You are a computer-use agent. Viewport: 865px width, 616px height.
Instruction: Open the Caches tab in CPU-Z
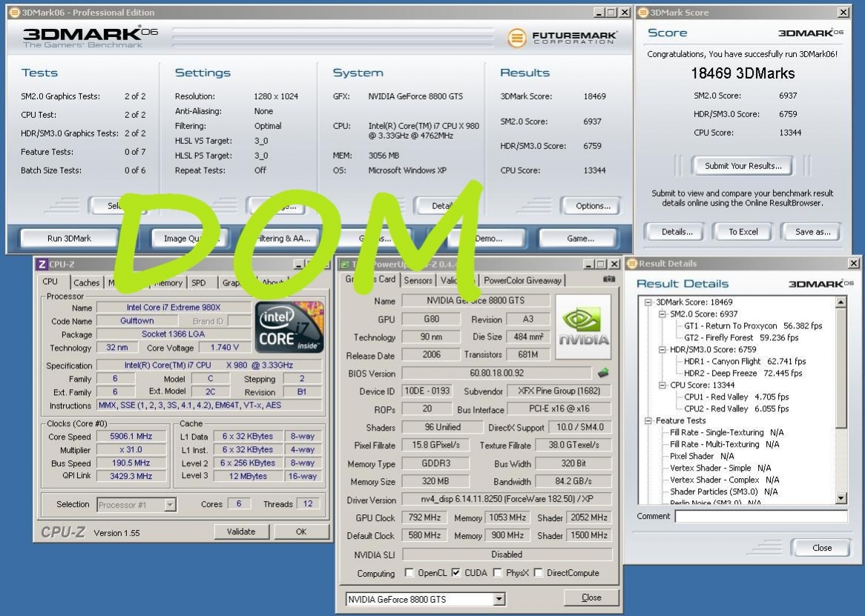(86, 282)
